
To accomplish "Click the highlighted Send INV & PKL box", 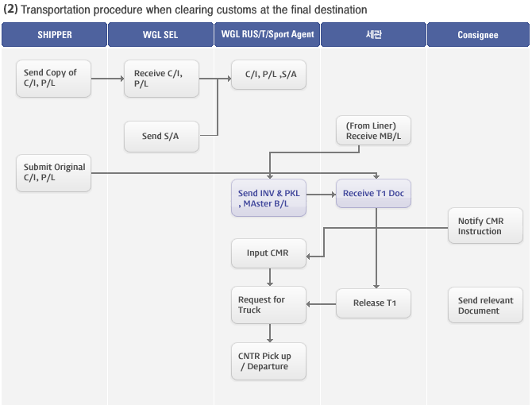I will click(x=268, y=198).
